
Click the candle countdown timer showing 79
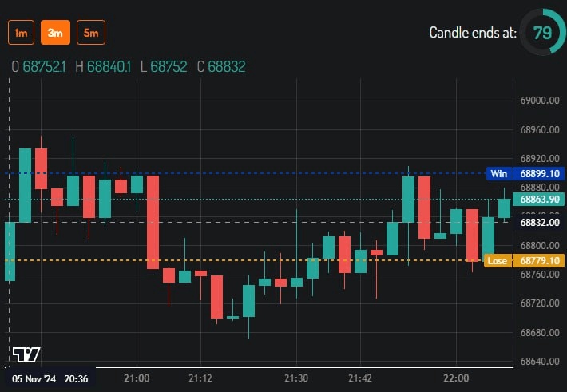click(x=542, y=33)
